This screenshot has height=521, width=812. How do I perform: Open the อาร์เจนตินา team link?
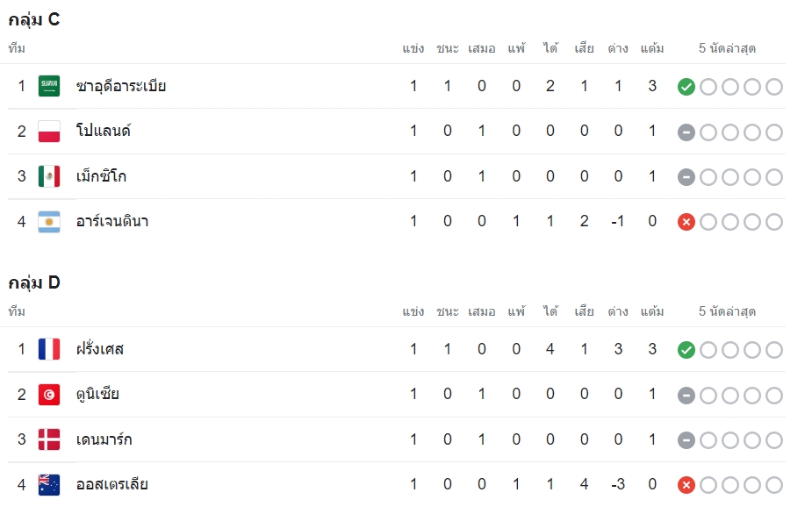[112, 221]
